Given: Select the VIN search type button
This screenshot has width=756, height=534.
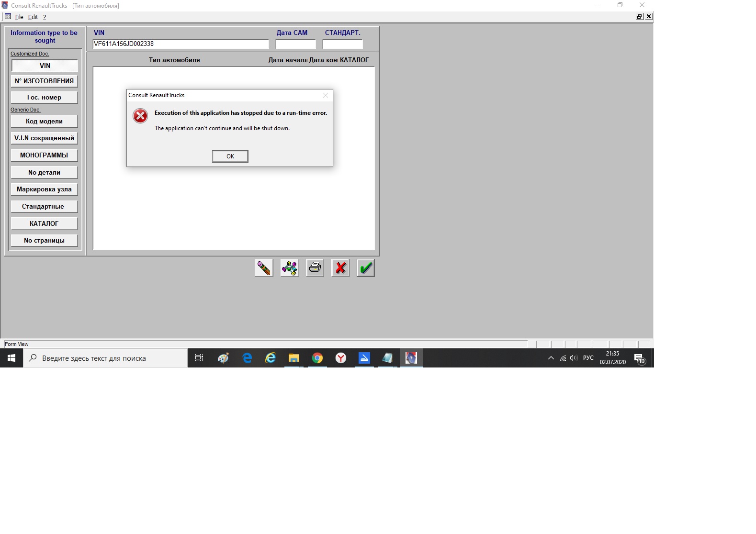Looking at the screenshot, I should click(45, 66).
